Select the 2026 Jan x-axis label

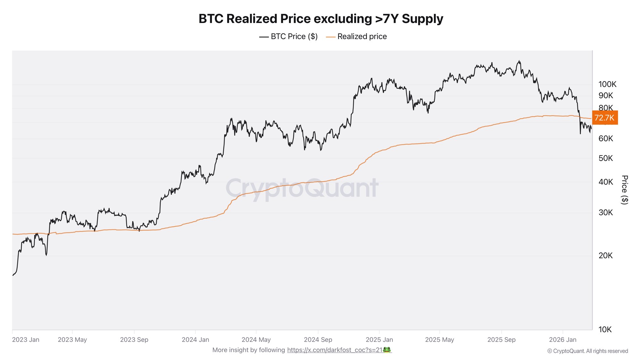click(563, 340)
